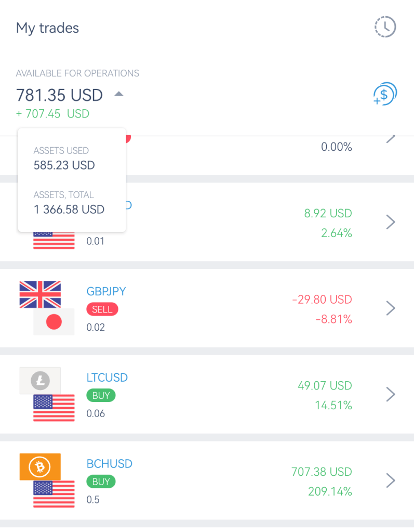This screenshot has width=414, height=532.
Task: Tap the Litecoin LTCUSD icon
Action: 47,394
